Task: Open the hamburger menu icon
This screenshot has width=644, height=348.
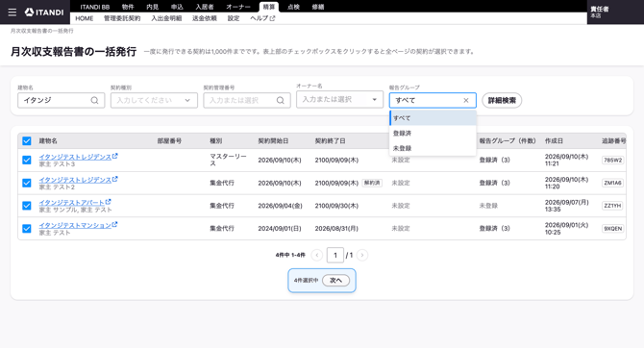Action: pos(12,12)
